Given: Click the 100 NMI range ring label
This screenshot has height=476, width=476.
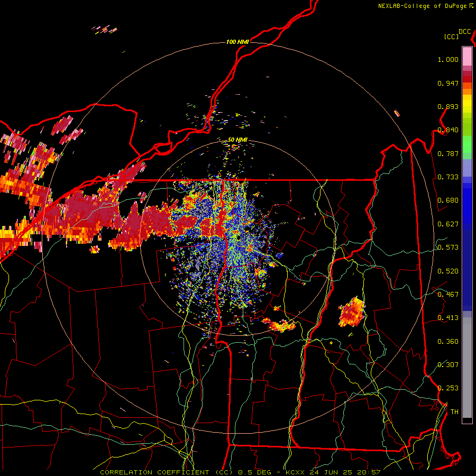Looking at the screenshot, I should [237, 42].
